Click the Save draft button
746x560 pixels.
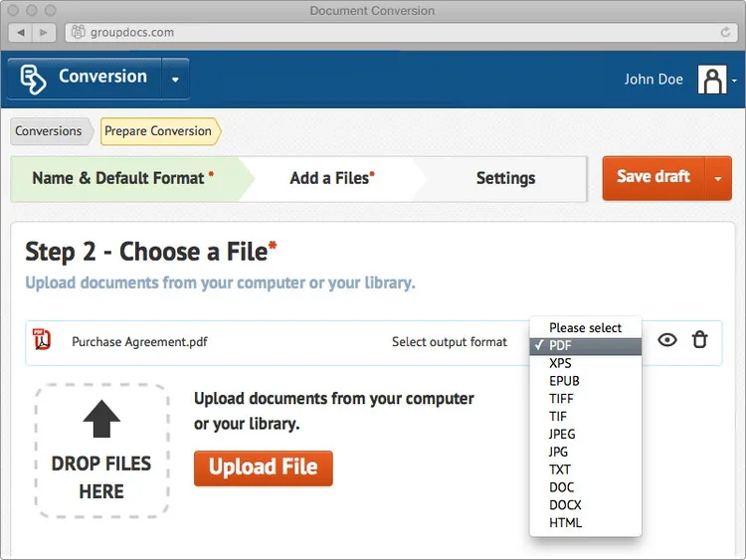coord(653,178)
